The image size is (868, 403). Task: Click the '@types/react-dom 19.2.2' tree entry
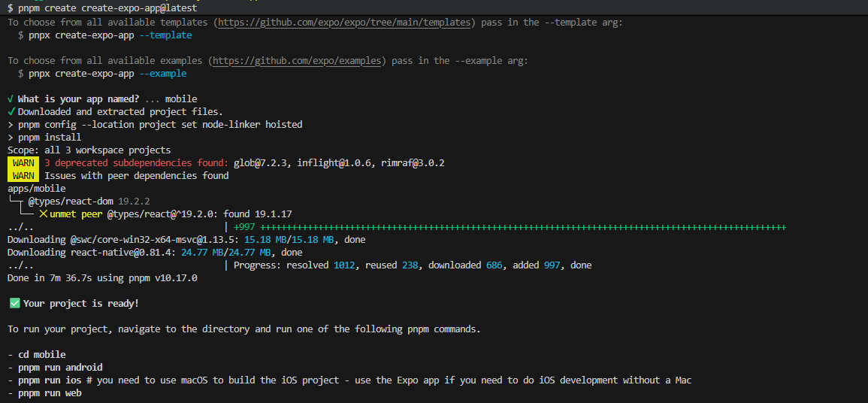pos(89,201)
